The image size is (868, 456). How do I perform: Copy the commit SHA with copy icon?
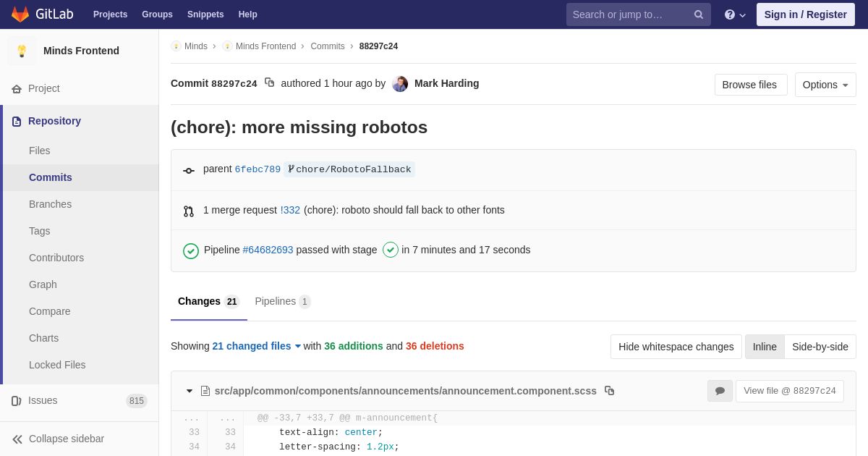pyautogui.click(x=269, y=83)
